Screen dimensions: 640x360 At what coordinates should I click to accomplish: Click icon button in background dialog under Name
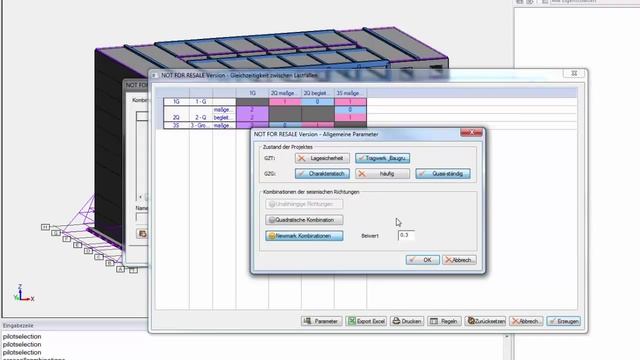tap(142, 233)
